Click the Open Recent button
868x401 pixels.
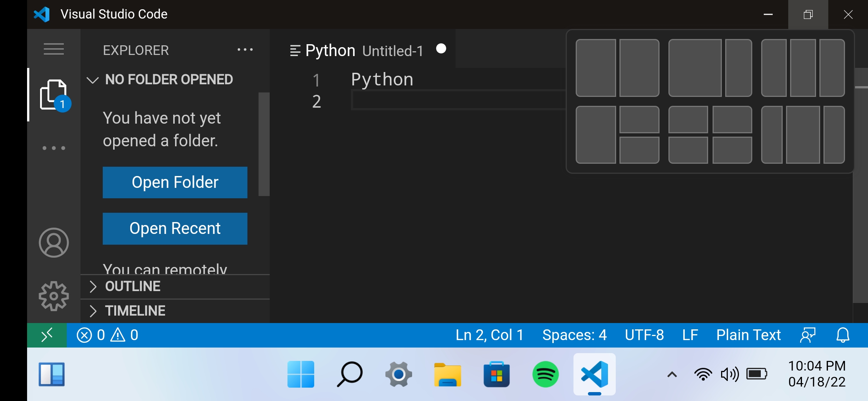click(x=175, y=228)
